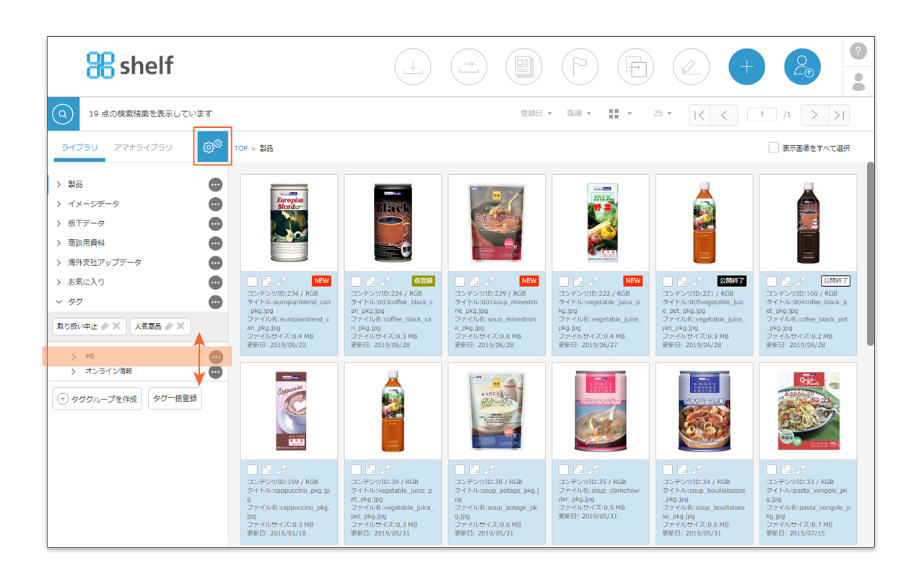Expand the イメージデータ tree folder

tap(59, 204)
